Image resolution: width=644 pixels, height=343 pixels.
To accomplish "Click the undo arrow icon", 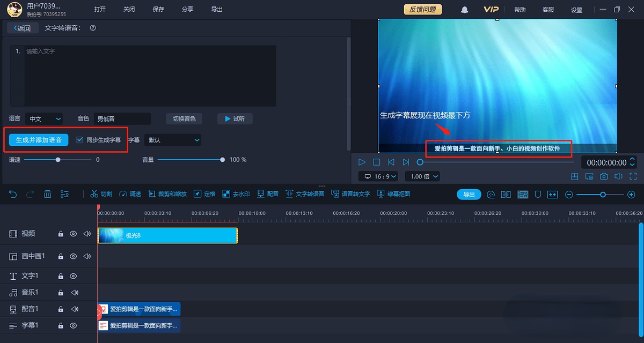I will [13, 194].
